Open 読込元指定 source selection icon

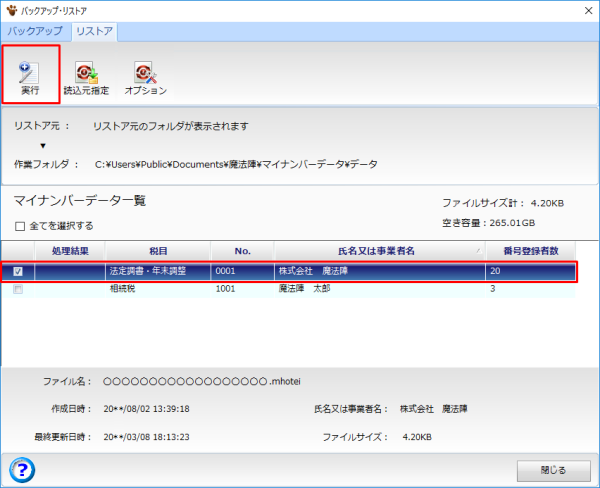[86, 76]
